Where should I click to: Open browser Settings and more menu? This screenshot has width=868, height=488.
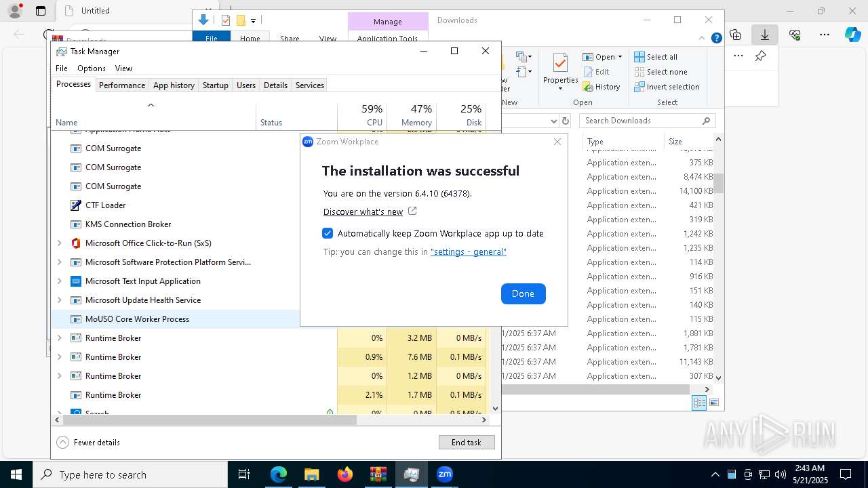tap(825, 35)
